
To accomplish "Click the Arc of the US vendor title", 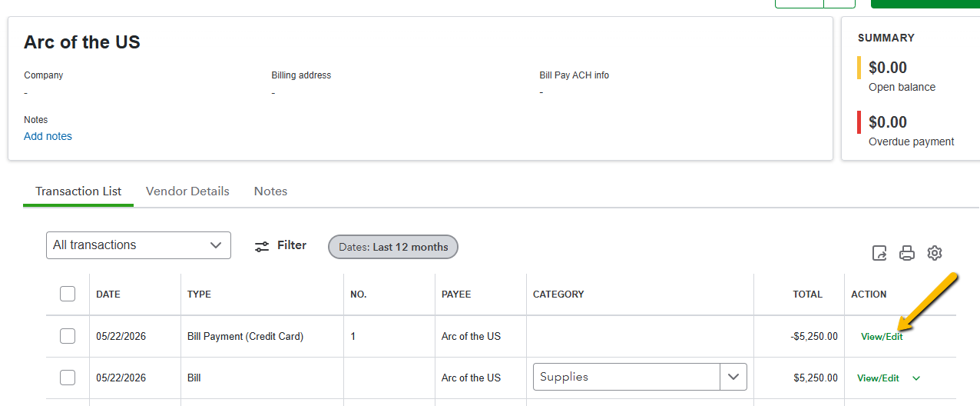I will tap(82, 42).
